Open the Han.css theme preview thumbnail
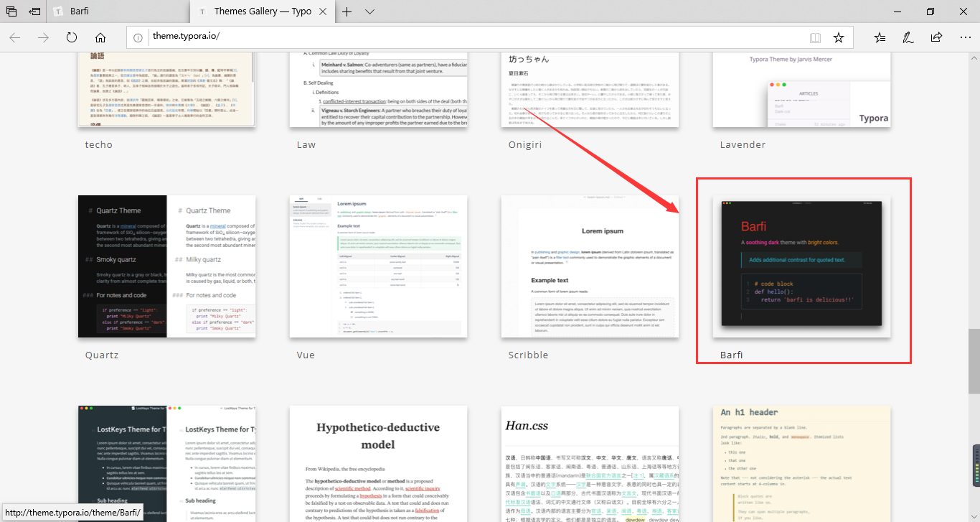Viewport: 980px width, 522px height. tap(590, 464)
